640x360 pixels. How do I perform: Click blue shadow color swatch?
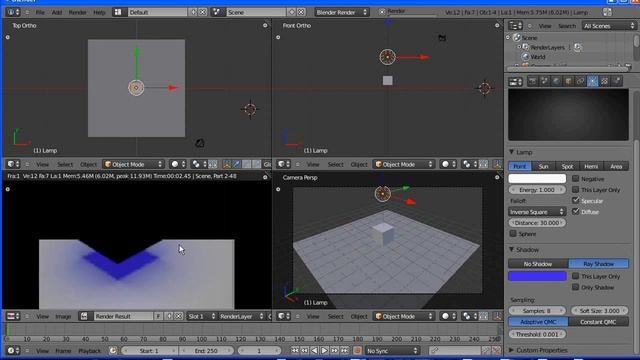pos(537,276)
